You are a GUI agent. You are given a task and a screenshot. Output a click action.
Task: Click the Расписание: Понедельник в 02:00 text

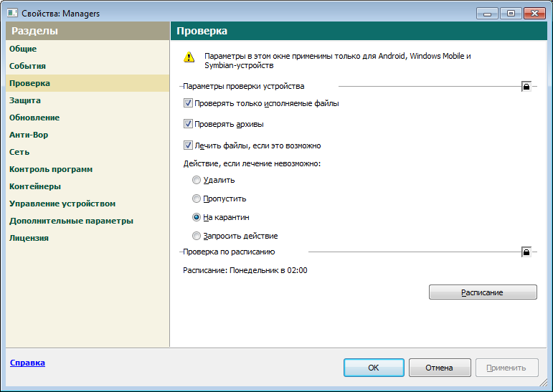pyautogui.click(x=245, y=270)
